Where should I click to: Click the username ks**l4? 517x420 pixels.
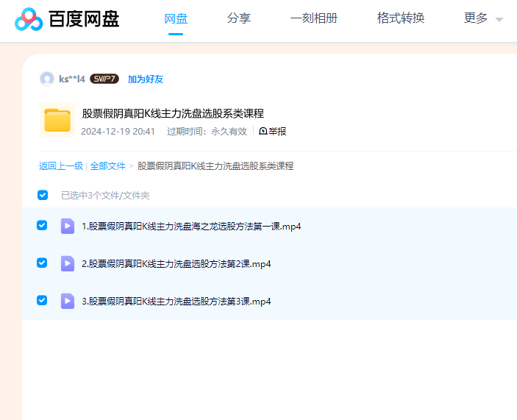coord(72,79)
